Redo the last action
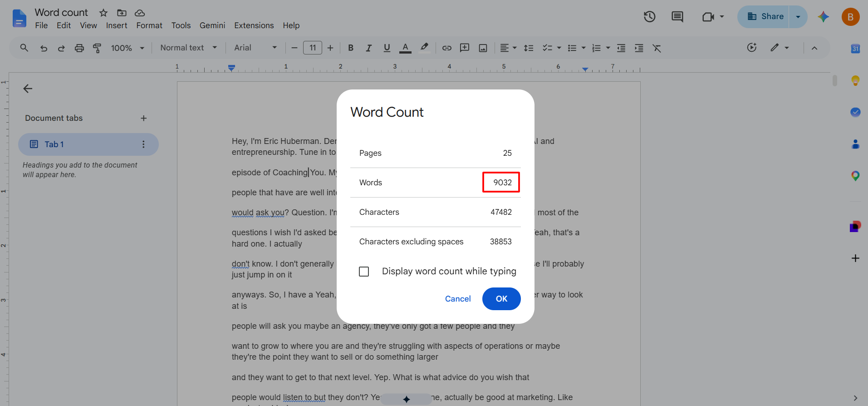Screen dimensions: 868x406 click(x=61, y=48)
